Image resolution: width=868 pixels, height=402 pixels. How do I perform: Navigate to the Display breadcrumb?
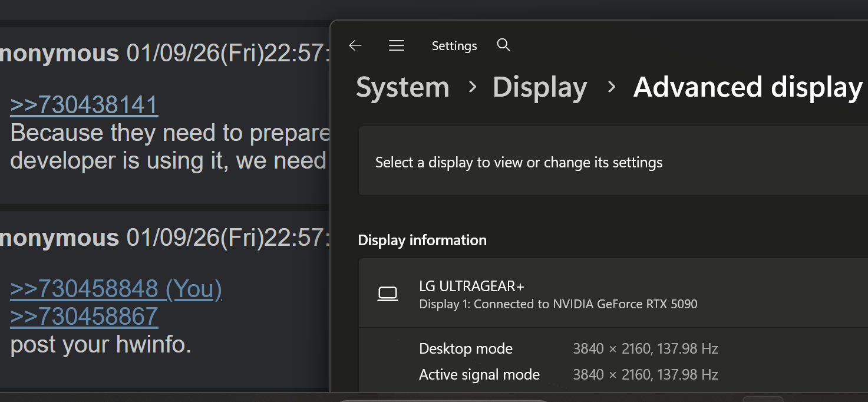click(540, 87)
